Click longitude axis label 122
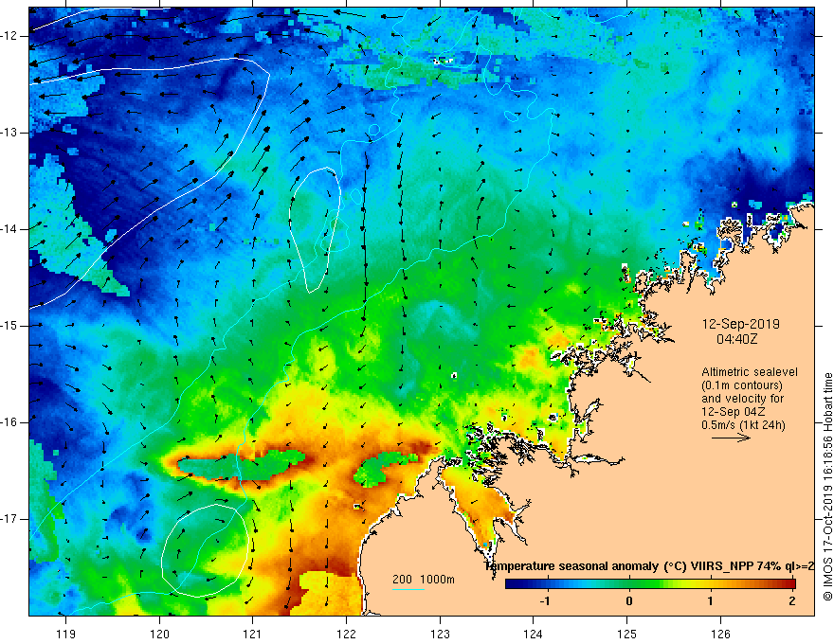Viewport: 834px width, 644px height. (346, 634)
